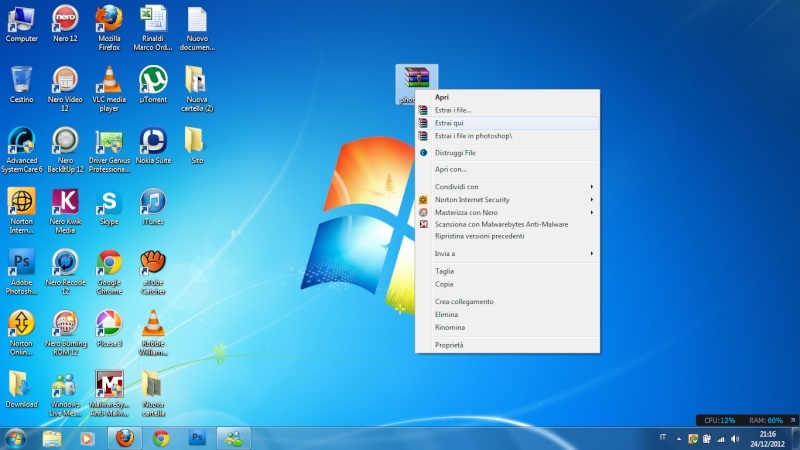Choose Copia in context menu
The image size is (800, 450).
[508, 284]
